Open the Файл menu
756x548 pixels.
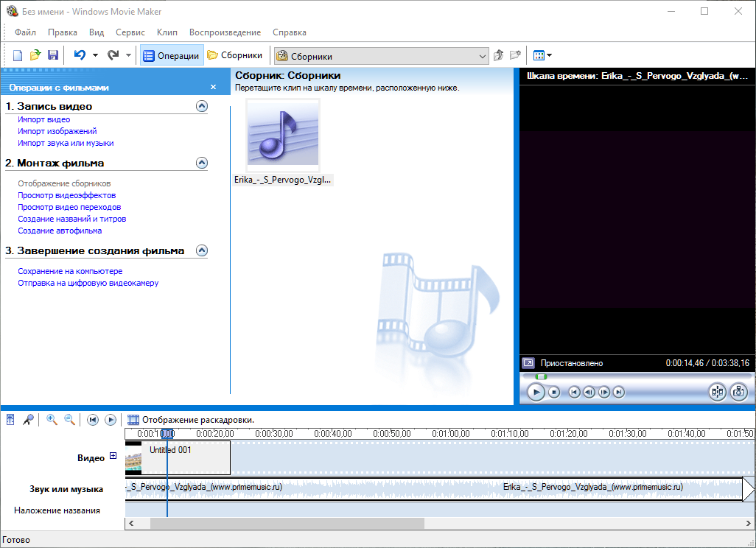click(x=25, y=32)
